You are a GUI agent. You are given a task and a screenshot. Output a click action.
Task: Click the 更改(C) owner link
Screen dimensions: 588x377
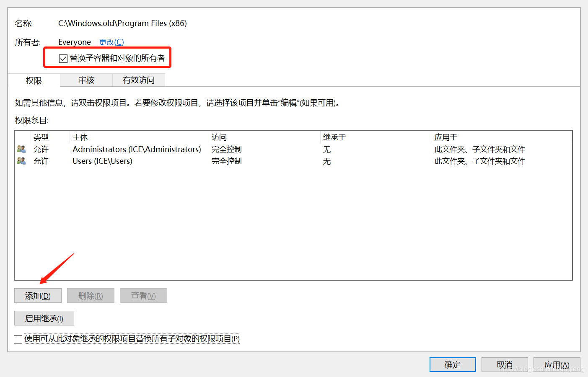tap(111, 42)
